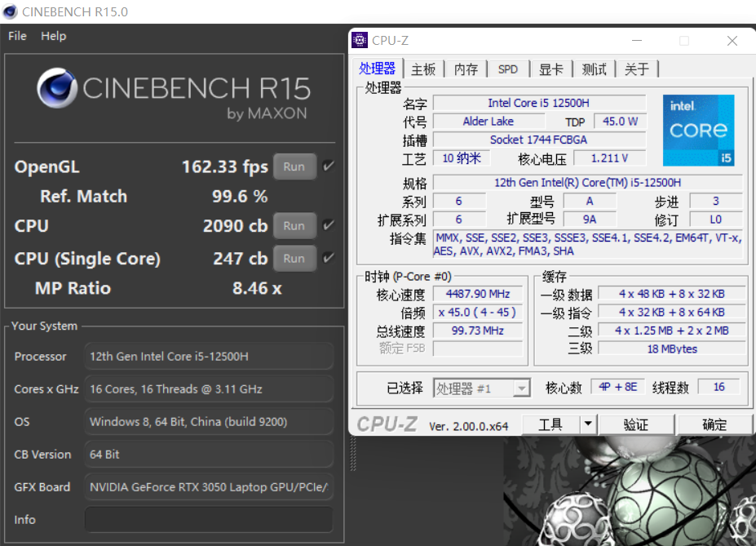Switch to the 内存 tab
This screenshot has height=546, width=756.
point(466,69)
